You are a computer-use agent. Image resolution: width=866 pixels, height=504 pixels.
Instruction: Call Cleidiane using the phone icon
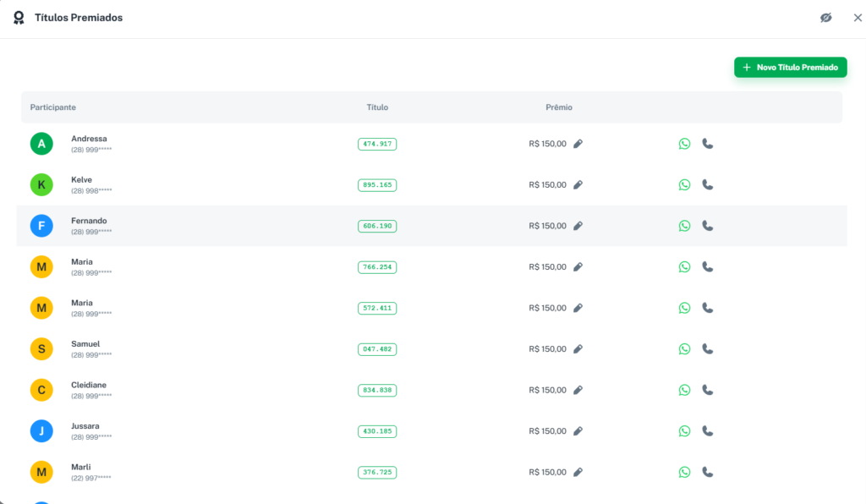tap(708, 390)
